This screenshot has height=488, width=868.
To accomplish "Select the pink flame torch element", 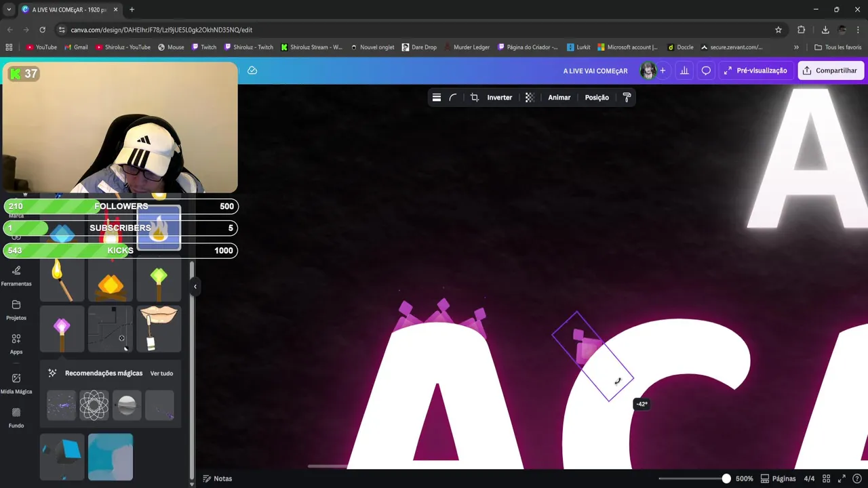I will 62,329.
